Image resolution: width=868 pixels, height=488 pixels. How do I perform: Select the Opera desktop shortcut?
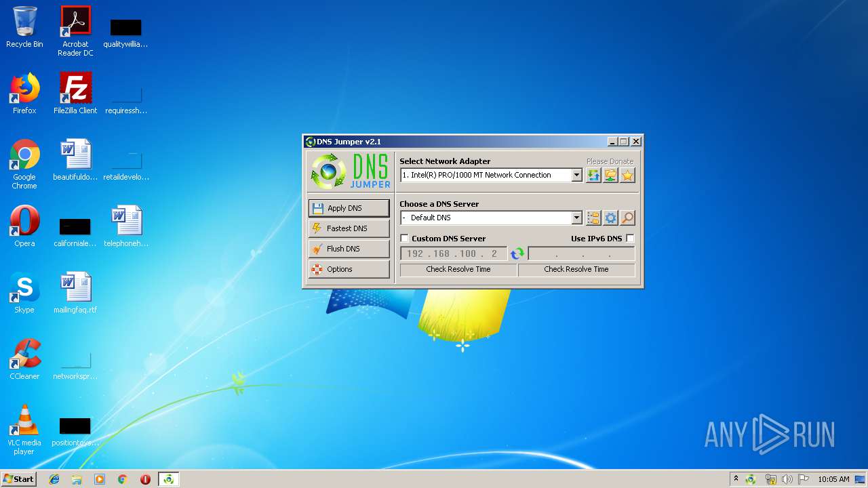24,226
